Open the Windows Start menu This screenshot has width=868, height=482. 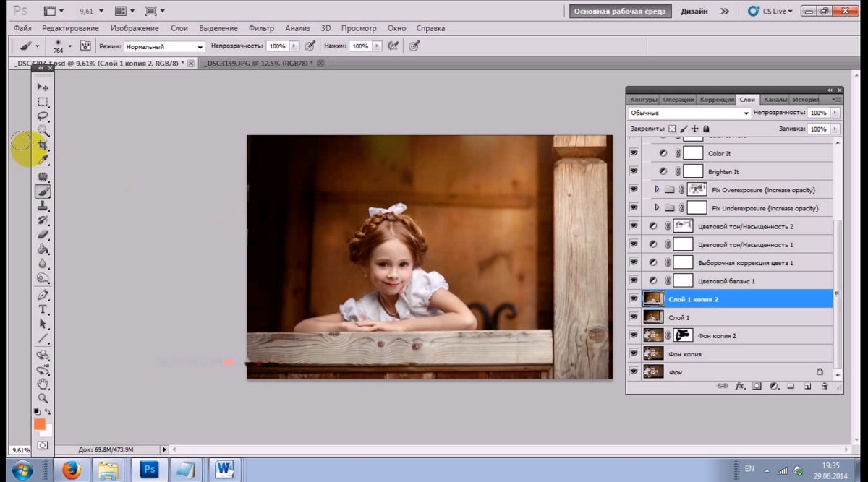(22, 469)
